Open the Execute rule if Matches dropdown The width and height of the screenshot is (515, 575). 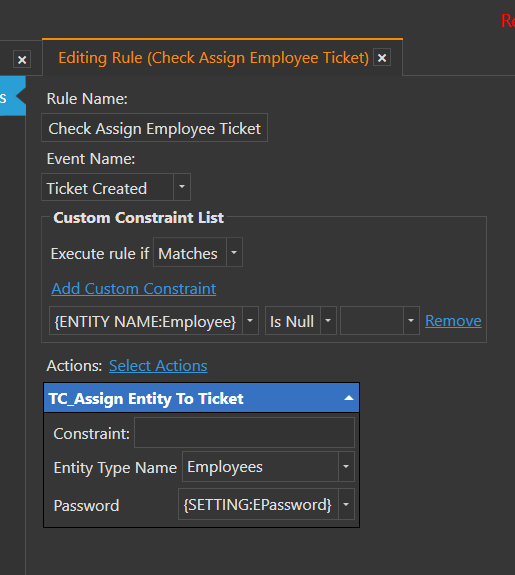point(234,252)
